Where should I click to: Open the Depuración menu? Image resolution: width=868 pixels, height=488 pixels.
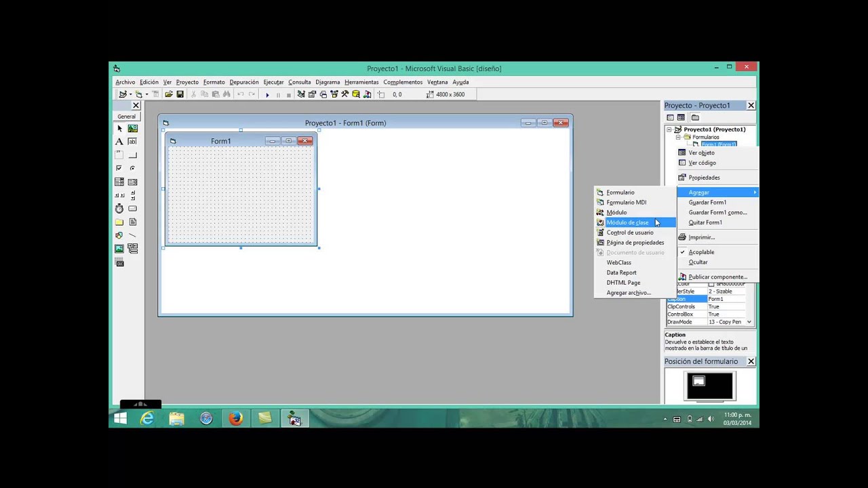244,82
